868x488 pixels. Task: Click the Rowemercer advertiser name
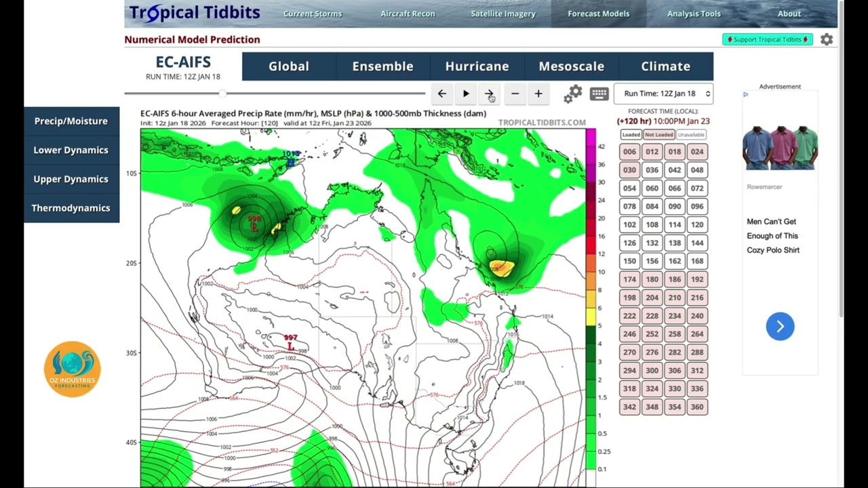pyautogui.click(x=764, y=187)
